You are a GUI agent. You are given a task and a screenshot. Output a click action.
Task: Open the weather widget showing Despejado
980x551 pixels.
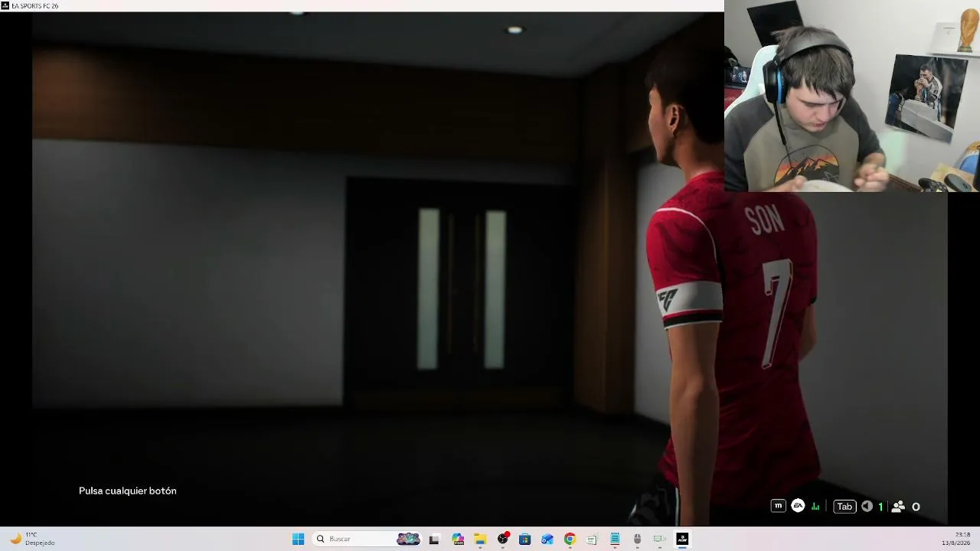(32, 539)
